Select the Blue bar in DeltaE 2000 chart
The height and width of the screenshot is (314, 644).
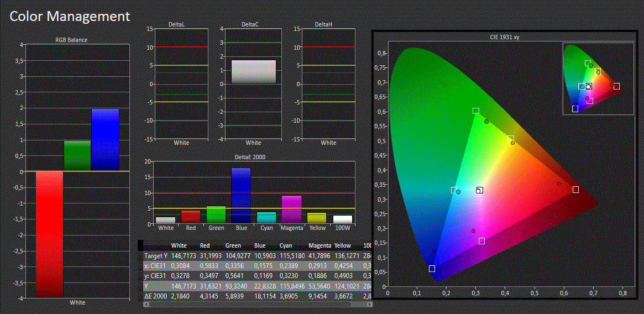240,196
